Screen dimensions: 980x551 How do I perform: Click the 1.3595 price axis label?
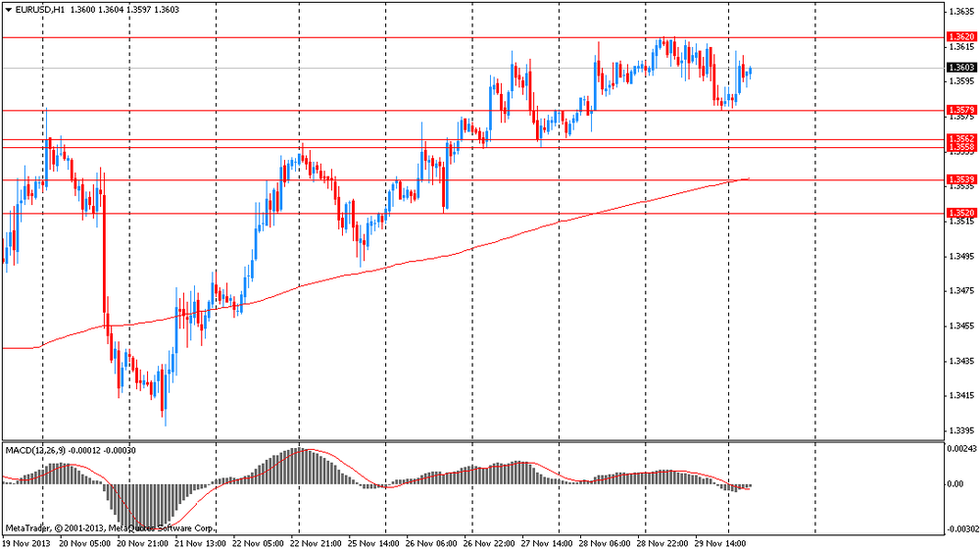click(x=961, y=81)
